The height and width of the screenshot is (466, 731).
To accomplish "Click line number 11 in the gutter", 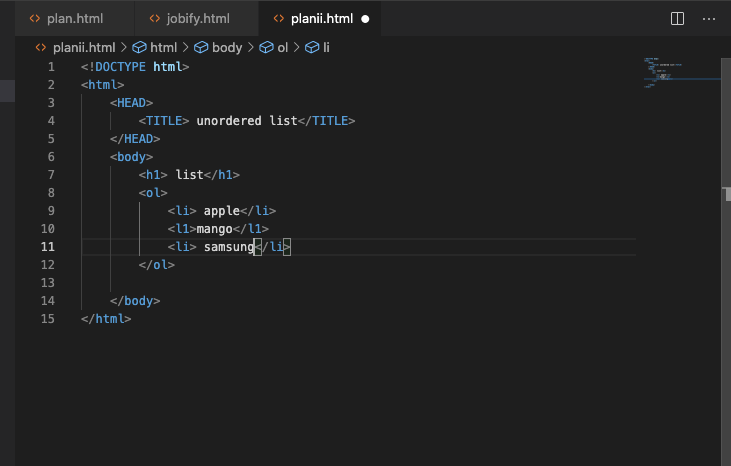I will pyautogui.click(x=48, y=247).
